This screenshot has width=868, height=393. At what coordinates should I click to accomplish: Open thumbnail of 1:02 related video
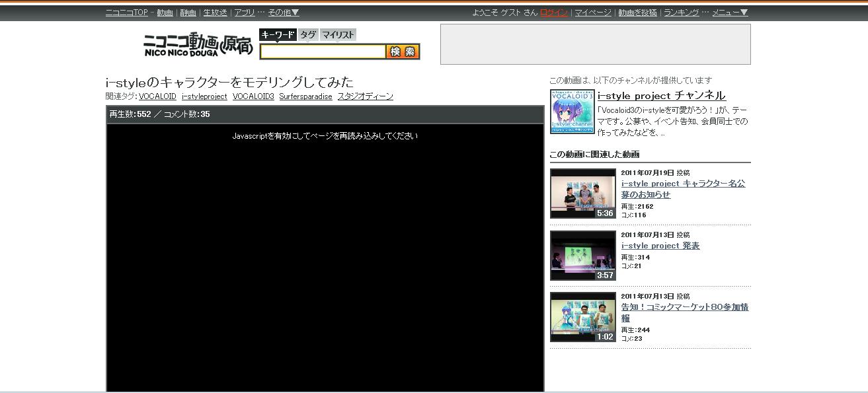point(583,317)
